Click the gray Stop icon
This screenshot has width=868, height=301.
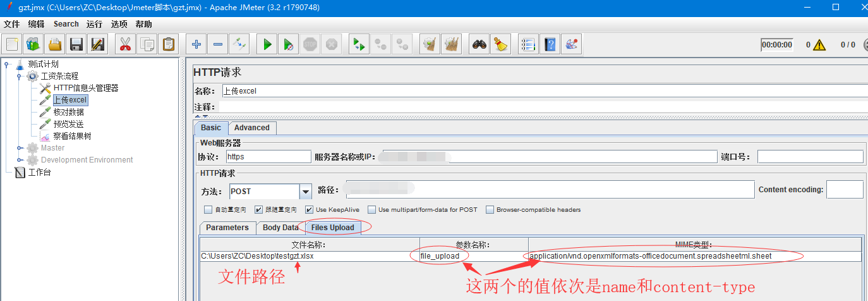pyautogui.click(x=310, y=44)
